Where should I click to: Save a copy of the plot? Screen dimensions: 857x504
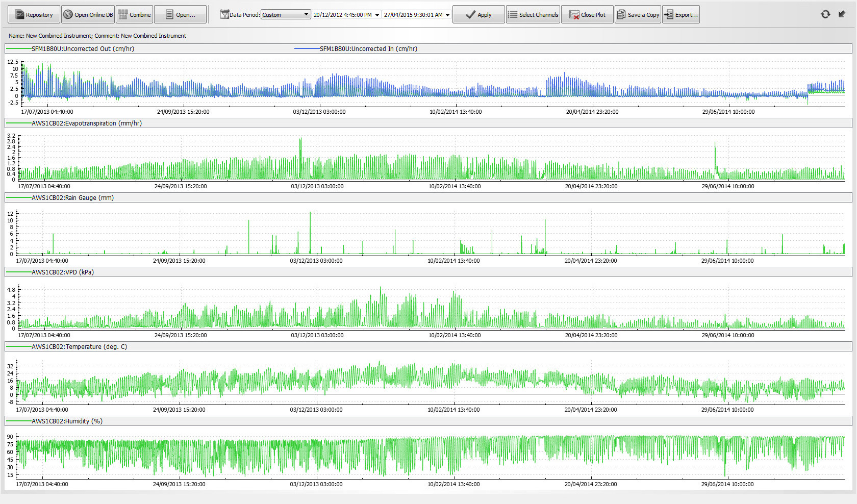[638, 15]
